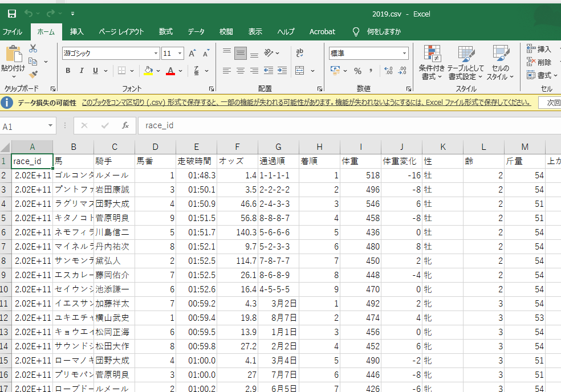Decrease font size with small A icon
561x392 pixels.
tap(206, 54)
